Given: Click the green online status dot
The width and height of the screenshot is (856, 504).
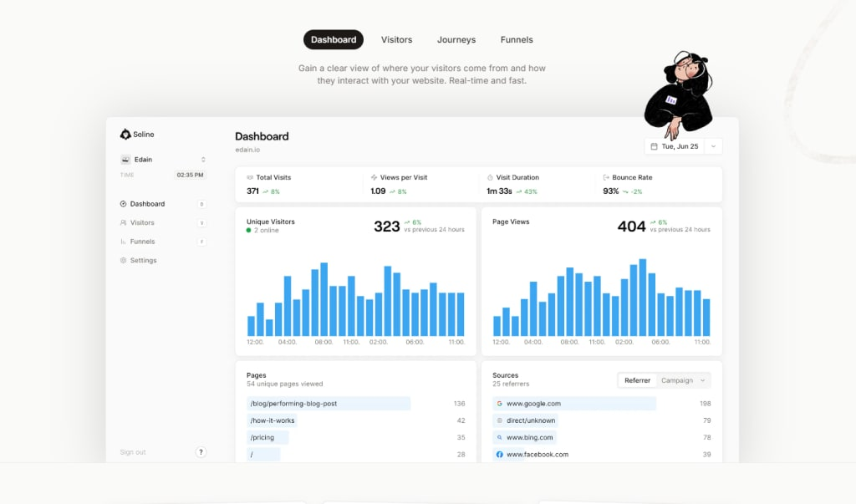Looking at the screenshot, I should coord(249,231).
